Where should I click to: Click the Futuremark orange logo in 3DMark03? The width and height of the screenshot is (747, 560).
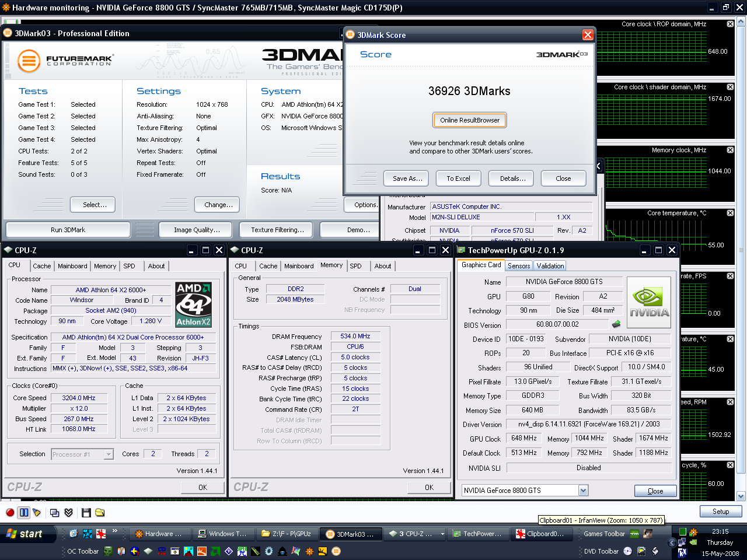pyautogui.click(x=29, y=61)
